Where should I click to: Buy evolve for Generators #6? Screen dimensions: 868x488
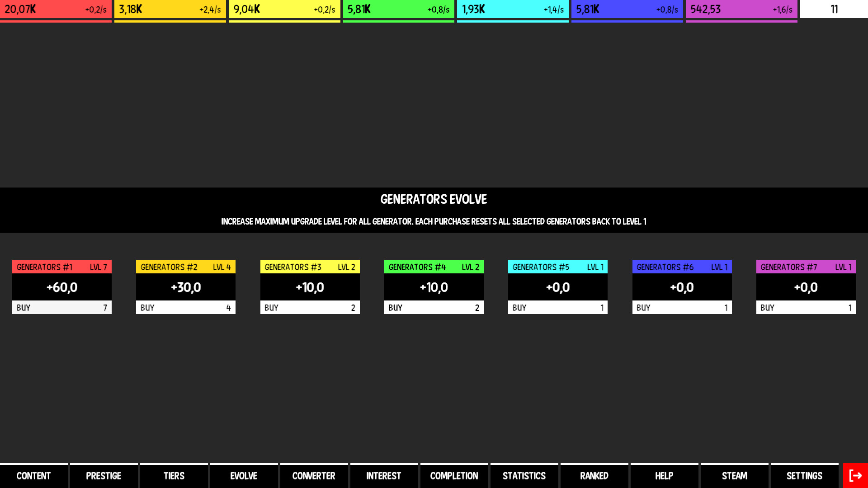point(682,307)
